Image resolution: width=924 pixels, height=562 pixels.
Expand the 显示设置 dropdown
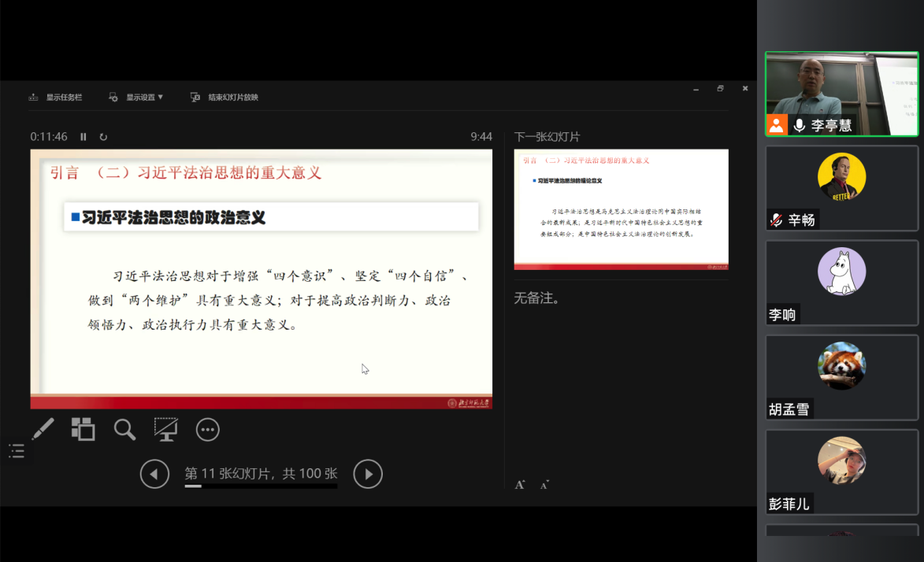(136, 98)
